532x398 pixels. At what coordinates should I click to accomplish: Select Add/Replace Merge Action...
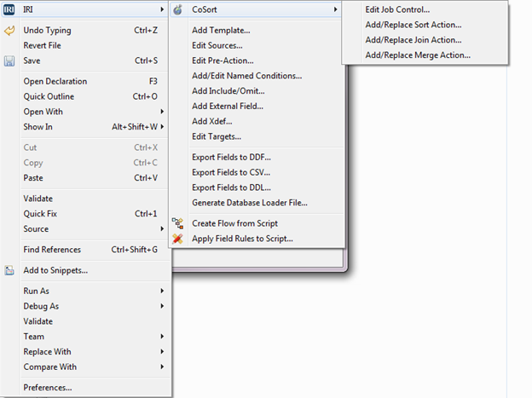coord(425,55)
